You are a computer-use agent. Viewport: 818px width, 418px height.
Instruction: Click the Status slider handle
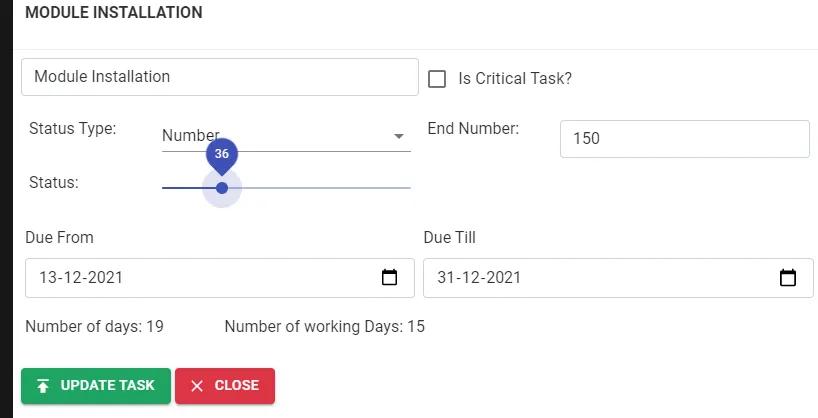(222, 188)
